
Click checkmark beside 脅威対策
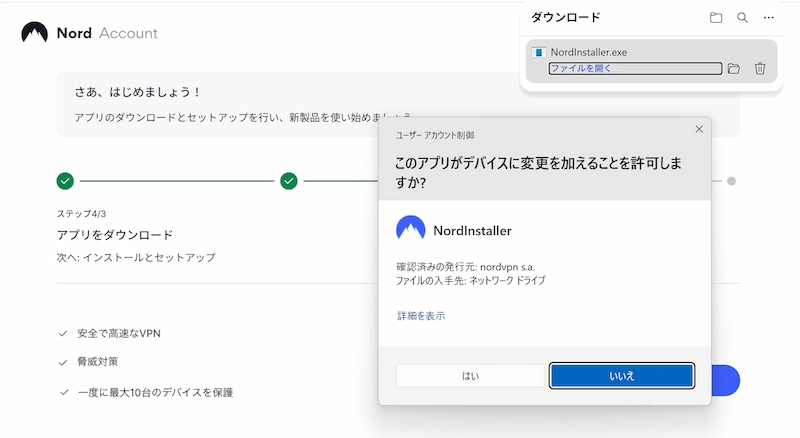(63, 362)
